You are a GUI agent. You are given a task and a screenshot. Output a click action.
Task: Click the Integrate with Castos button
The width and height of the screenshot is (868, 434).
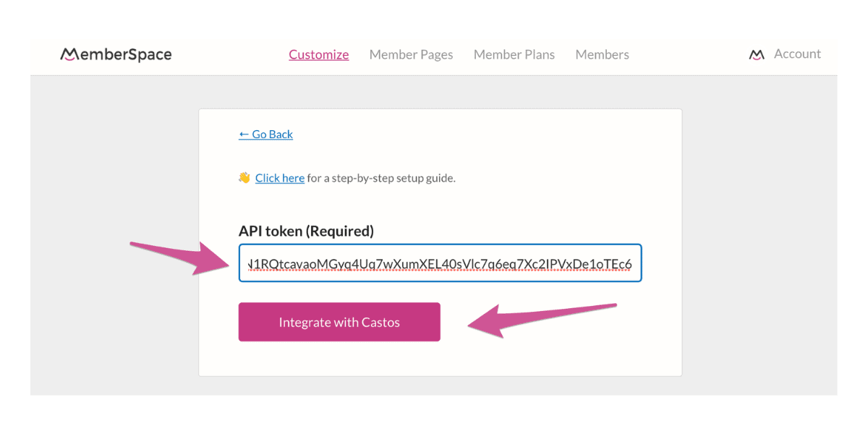pos(339,322)
